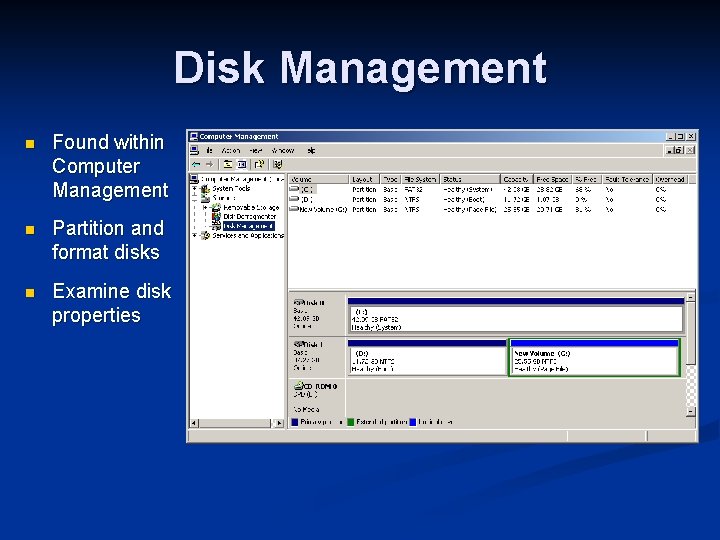Click the down arrow of the disk view scrollbar
720x540 pixels.
pos(691,411)
